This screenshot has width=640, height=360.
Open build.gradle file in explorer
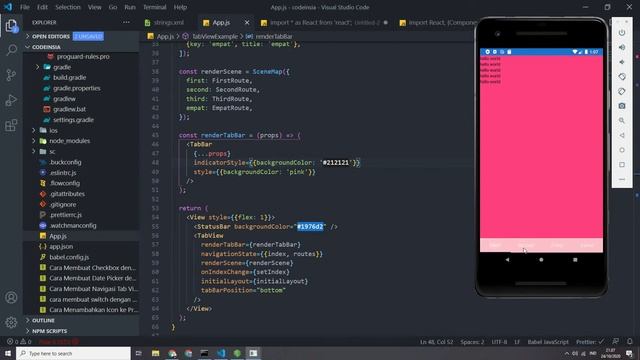pyautogui.click(x=69, y=78)
